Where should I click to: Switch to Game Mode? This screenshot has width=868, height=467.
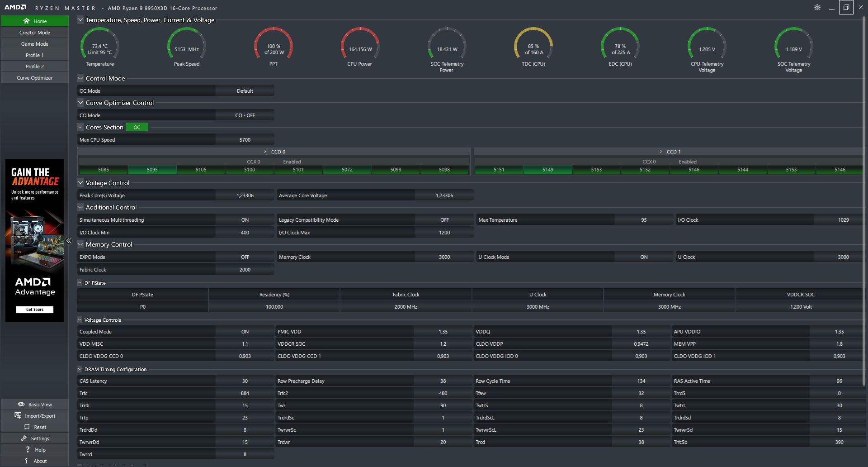pyautogui.click(x=35, y=43)
